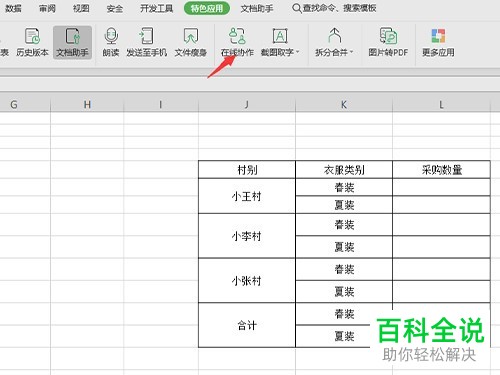The image size is (500, 375).
Task: Select the 特色应用 tab
Action: click(x=207, y=8)
